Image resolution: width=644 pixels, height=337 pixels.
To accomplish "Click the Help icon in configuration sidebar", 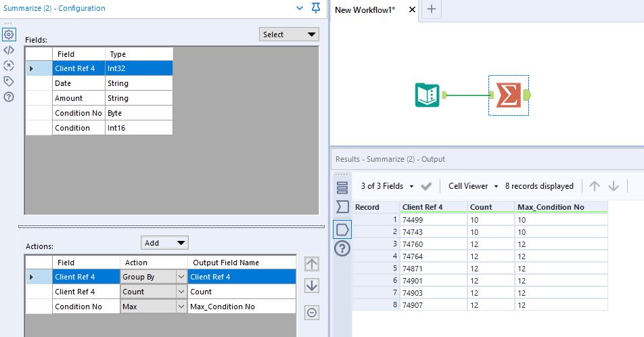I will pos(9,97).
